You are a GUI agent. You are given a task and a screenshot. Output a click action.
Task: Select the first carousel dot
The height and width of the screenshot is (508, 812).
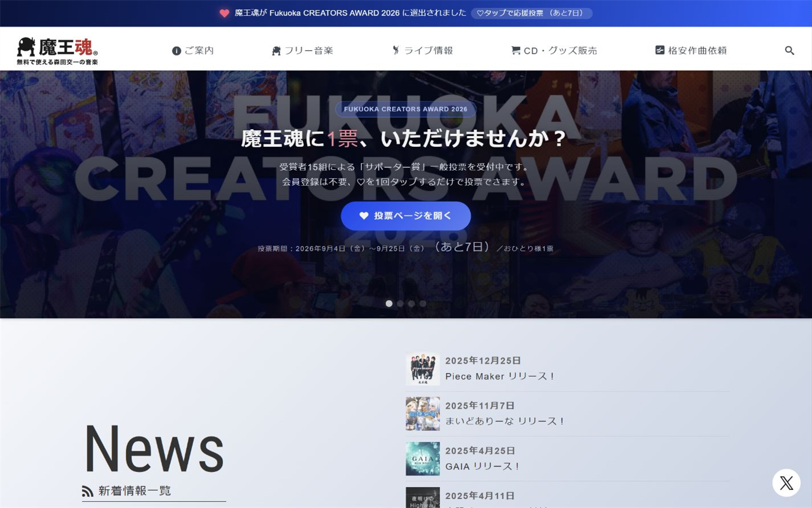coord(389,304)
